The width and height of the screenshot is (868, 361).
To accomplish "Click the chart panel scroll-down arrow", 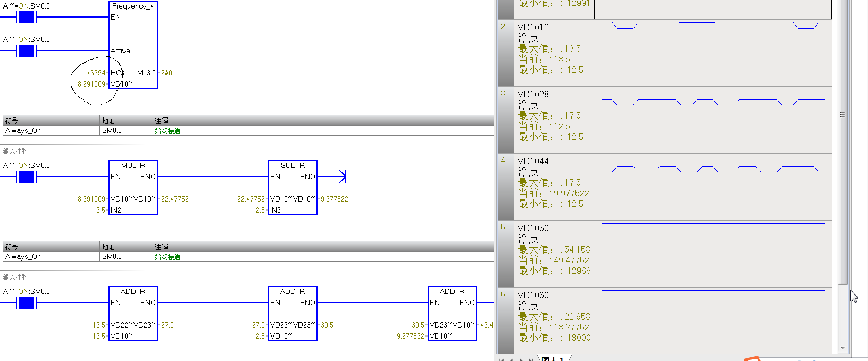I will [842, 348].
